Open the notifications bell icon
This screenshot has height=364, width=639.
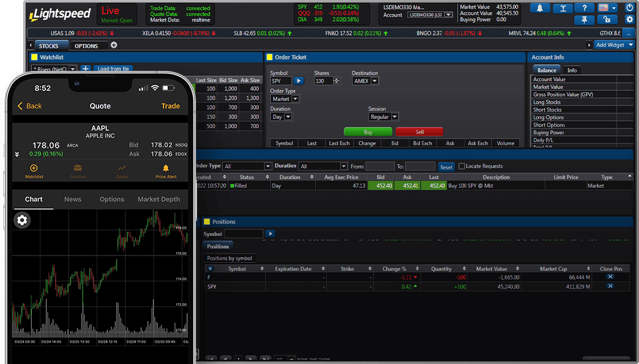tap(540, 8)
